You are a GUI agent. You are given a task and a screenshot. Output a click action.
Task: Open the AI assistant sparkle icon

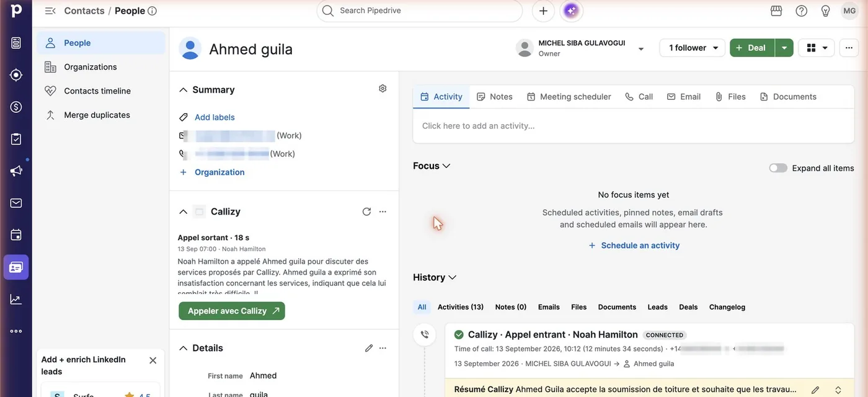[572, 11]
